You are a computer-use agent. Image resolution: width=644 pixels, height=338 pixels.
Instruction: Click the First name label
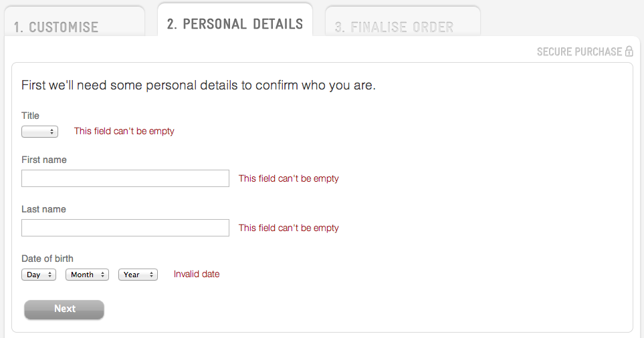(44, 160)
